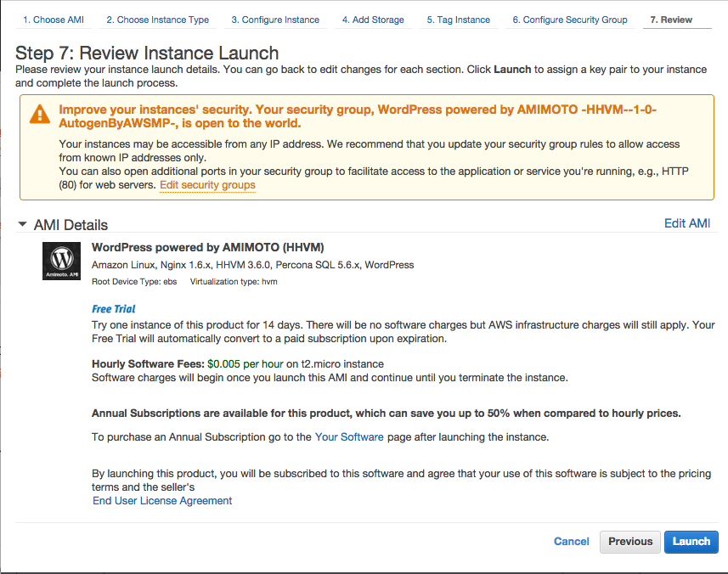Viewport: 728px width, 574px height.
Task: Click the WordPress powered by AMIMOTO (HHVM) title
Action: [x=207, y=247]
